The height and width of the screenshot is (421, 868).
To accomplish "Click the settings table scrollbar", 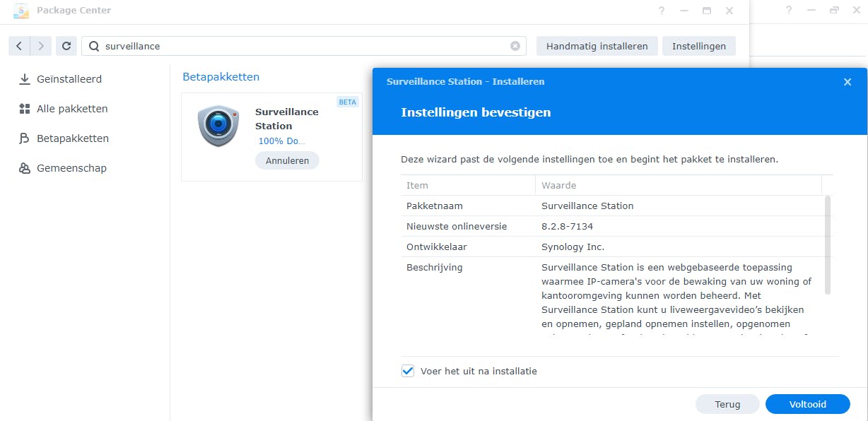I will (828, 244).
